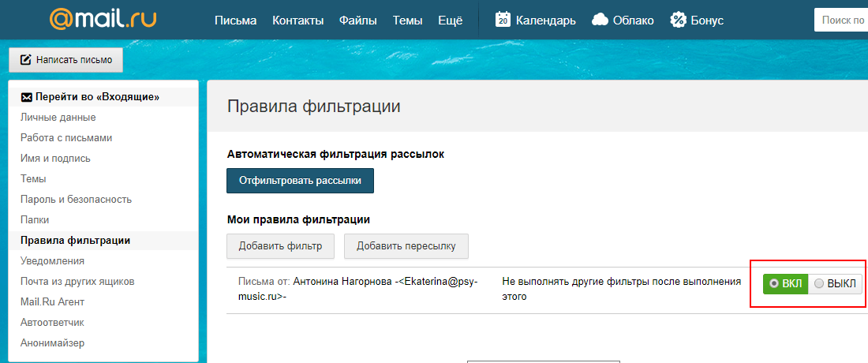The height and width of the screenshot is (363, 868).
Task: Open the Облако cloud icon
Action: (x=600, y=21)
